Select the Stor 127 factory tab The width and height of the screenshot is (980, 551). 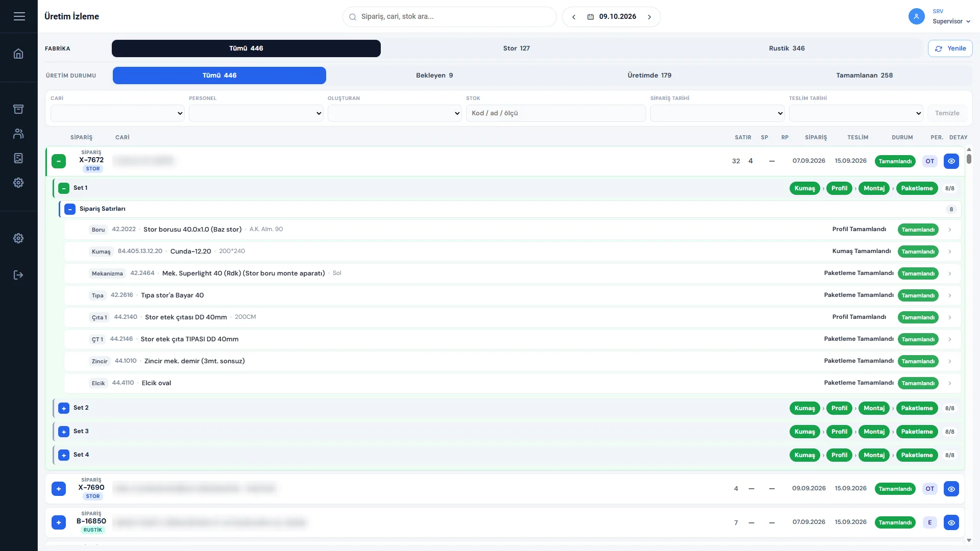coord(517,48)
